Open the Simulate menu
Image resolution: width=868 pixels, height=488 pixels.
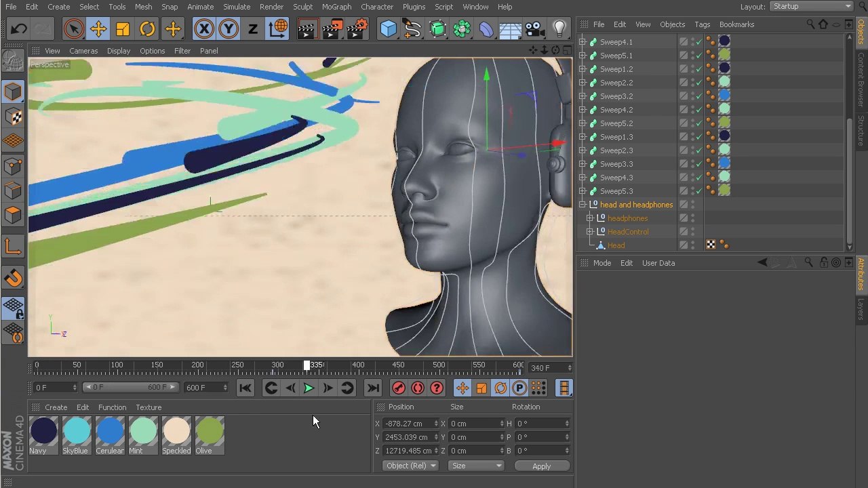tap(237, 7)
